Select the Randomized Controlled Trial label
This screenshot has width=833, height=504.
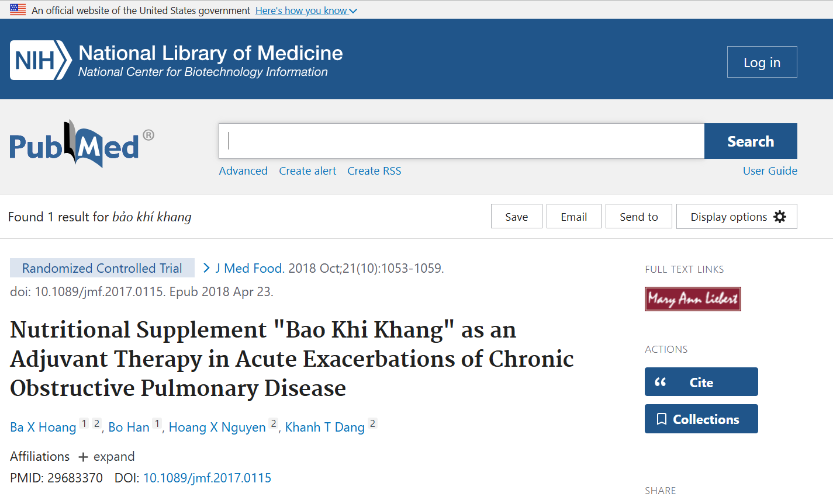[x=102, y=268]
